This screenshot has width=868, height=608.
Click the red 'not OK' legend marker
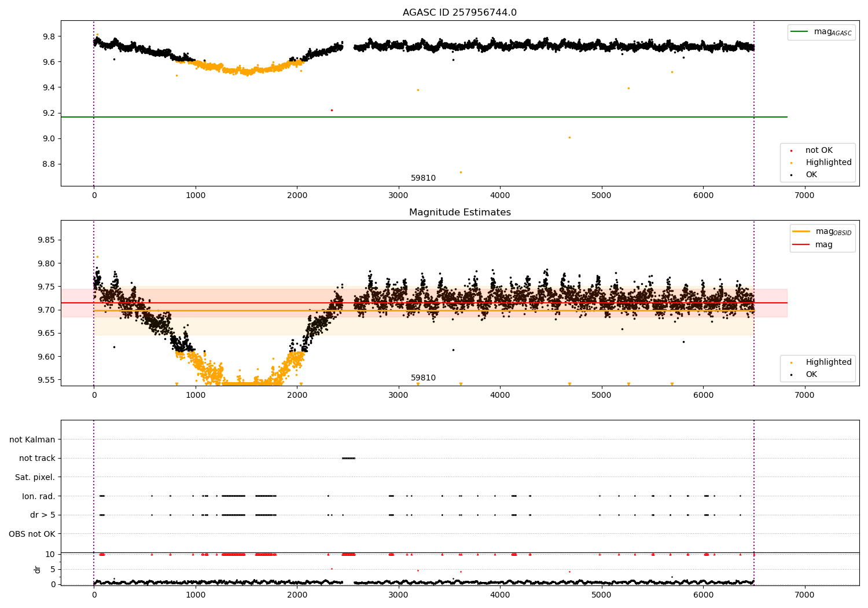[x=791, y=151]
